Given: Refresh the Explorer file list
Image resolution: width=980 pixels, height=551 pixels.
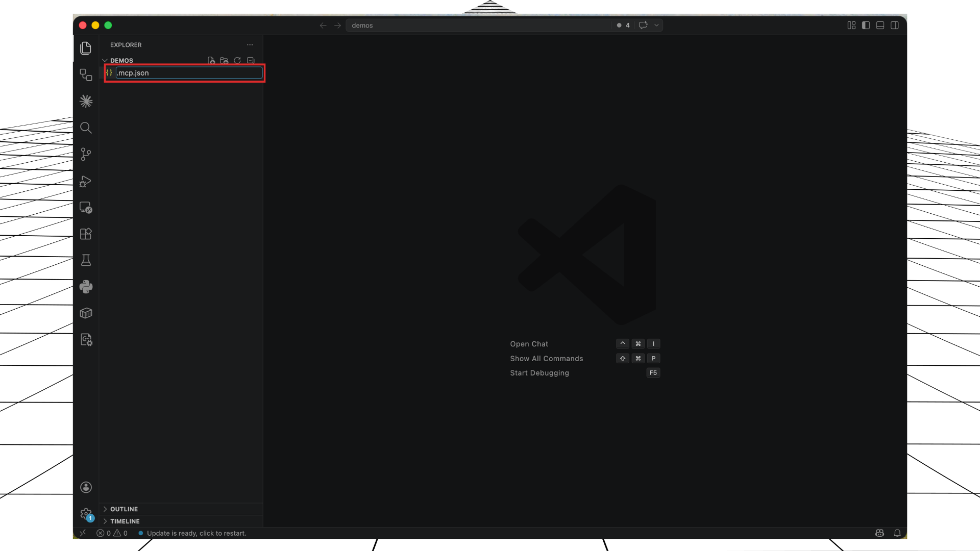Looking at the screenshot, I should click(x=237, y=60).
